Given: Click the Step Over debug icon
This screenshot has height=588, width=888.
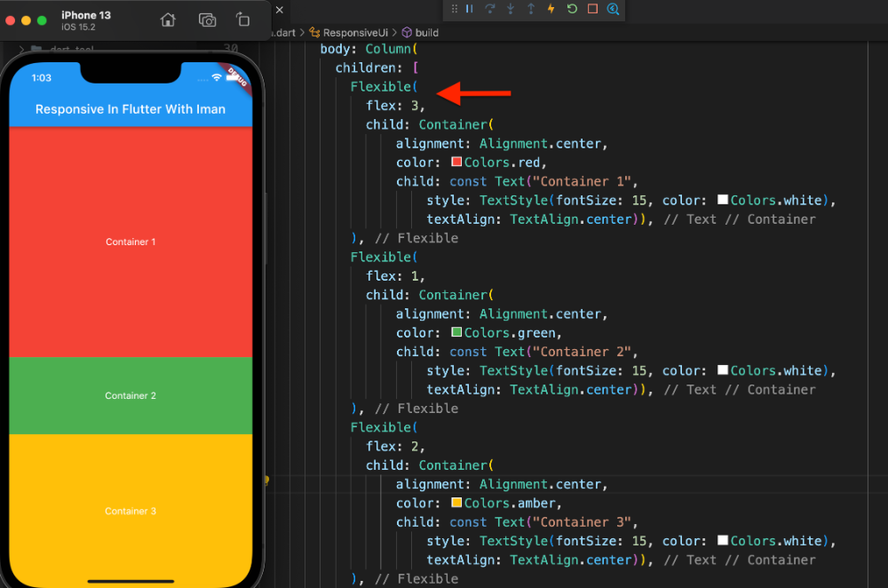Looking at the screenshot, I should 490,9.
